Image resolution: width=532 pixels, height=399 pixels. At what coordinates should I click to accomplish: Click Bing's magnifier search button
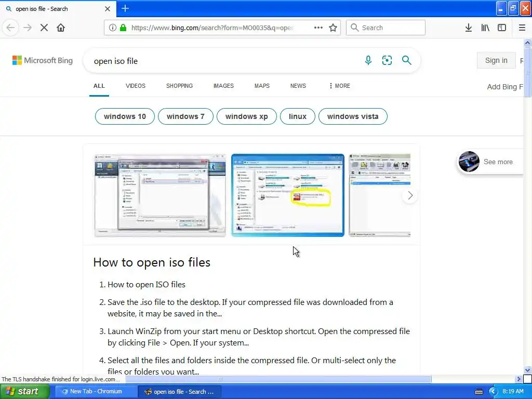click(406, 60)
